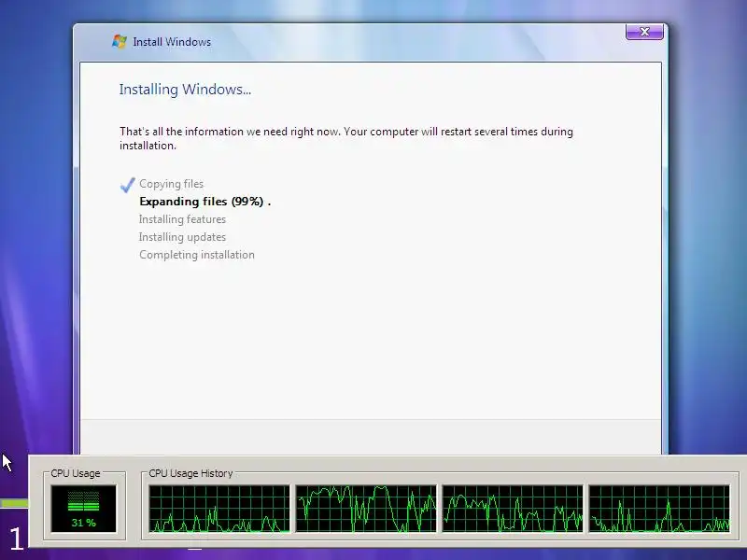The height and width of the screenshot is (560, 747).
Task: Click the restart information paragraph
Action: click(346, 138)
